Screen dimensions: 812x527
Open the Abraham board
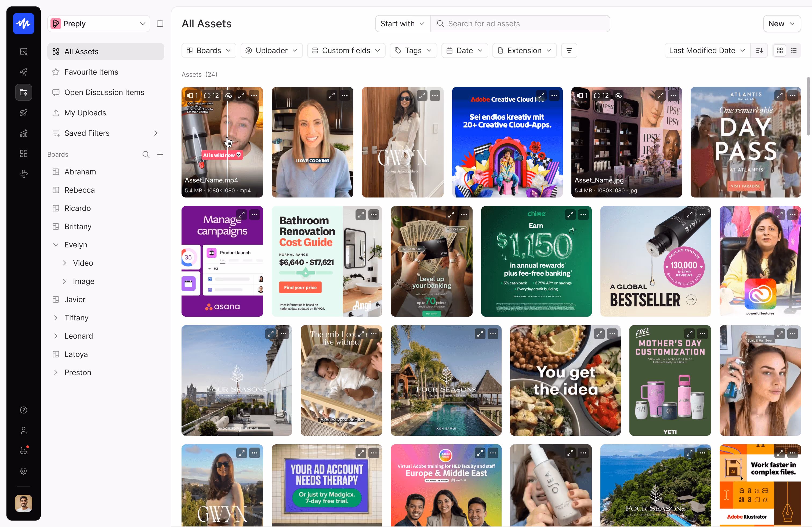click(x=106, y=172)
